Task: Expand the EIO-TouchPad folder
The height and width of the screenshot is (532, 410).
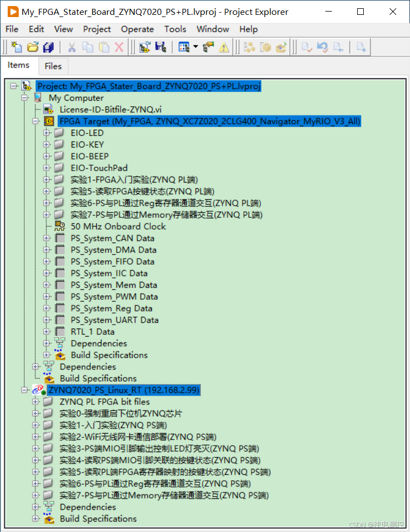Action: click(x=47, y=168)
